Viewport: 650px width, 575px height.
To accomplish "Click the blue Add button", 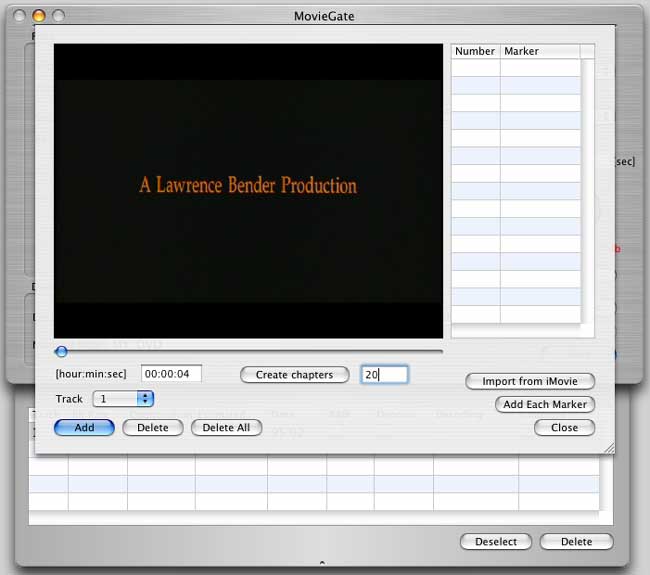I will pos(84,427).
